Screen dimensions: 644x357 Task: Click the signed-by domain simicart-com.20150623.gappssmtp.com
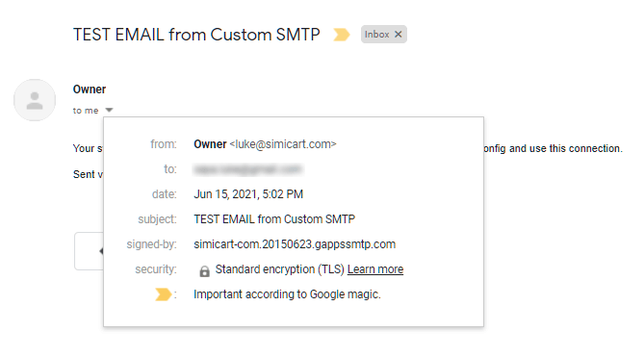click(x=295, y=244)
